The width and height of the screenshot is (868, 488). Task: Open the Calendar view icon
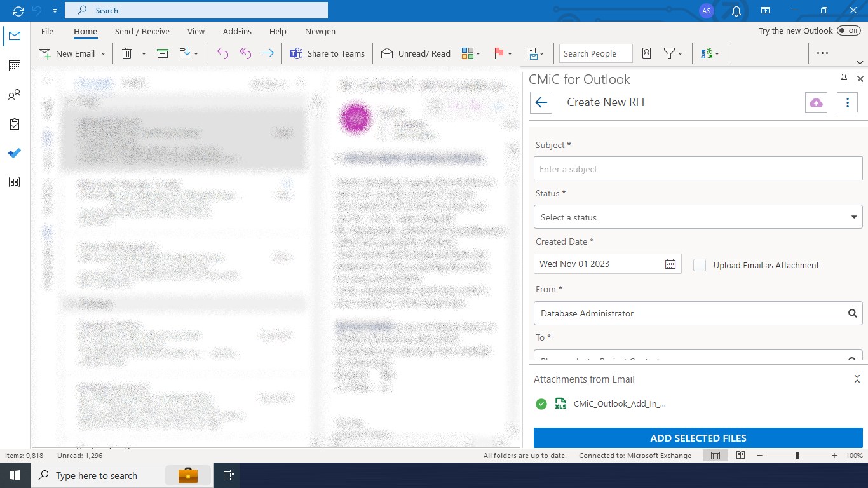(14, 65)
